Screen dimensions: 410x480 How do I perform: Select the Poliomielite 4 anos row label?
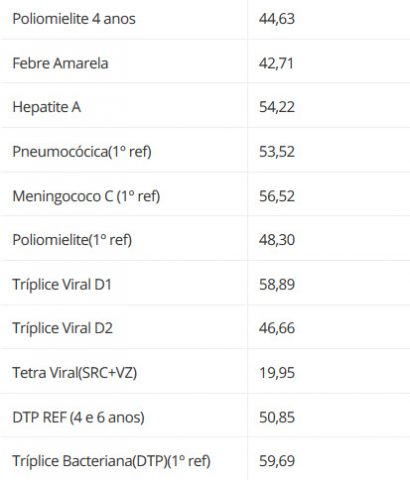[x=74, y=19]
